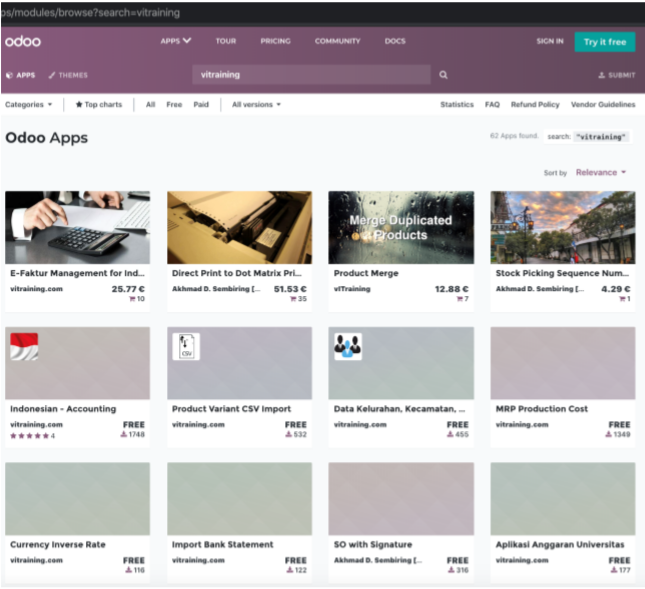Open the Stock Picking Sequence street thumbnail
The image size is (645, 589).
[563, 227]
